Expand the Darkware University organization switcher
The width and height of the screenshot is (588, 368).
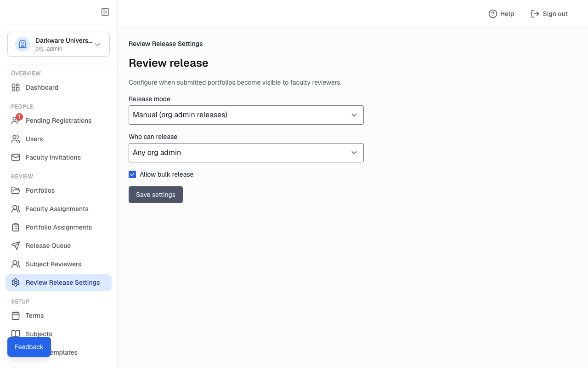tap(58, 44)
